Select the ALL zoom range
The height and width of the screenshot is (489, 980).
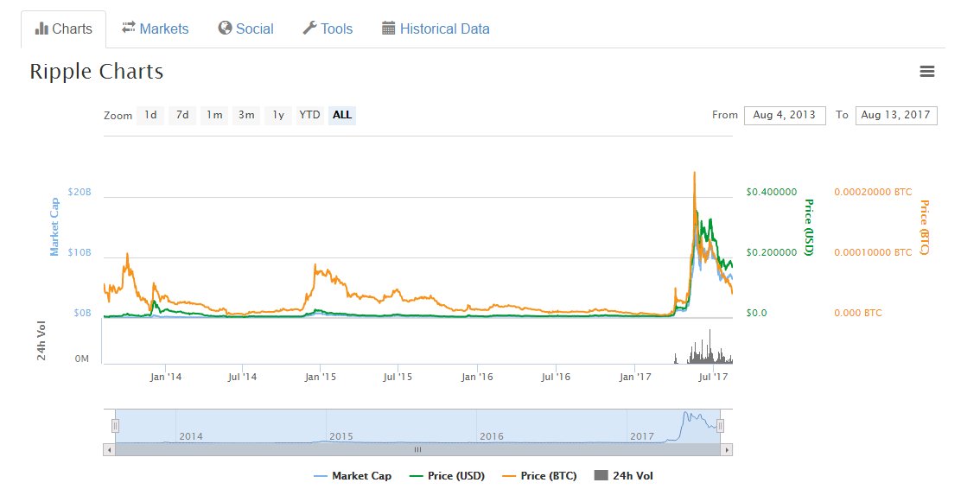pyautogui.click(x=342, y=115)
